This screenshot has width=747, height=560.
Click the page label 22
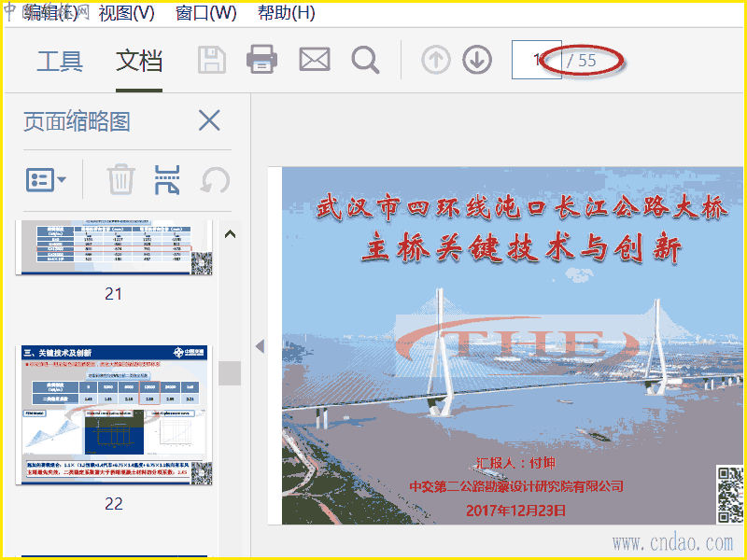113,504
